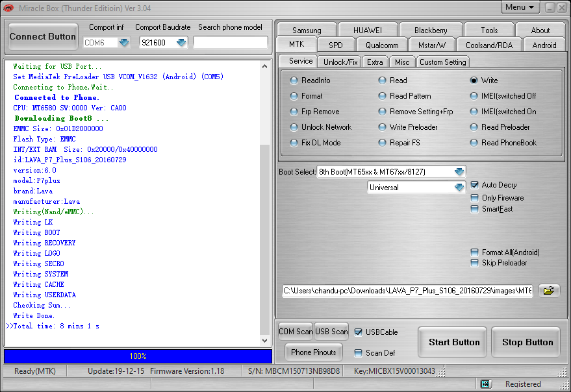Open the About tab
This screenshot has height=392, width=571.
coord(540,31)
